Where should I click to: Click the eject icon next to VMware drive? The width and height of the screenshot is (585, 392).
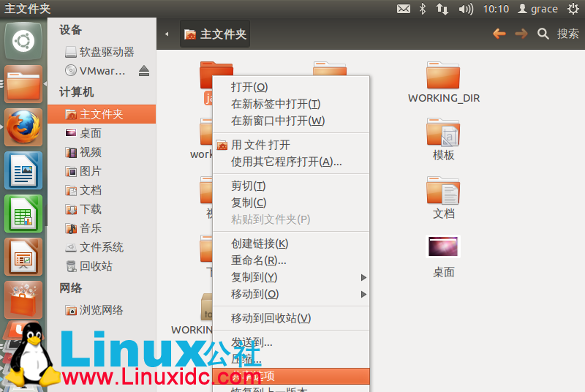(143, 71)
